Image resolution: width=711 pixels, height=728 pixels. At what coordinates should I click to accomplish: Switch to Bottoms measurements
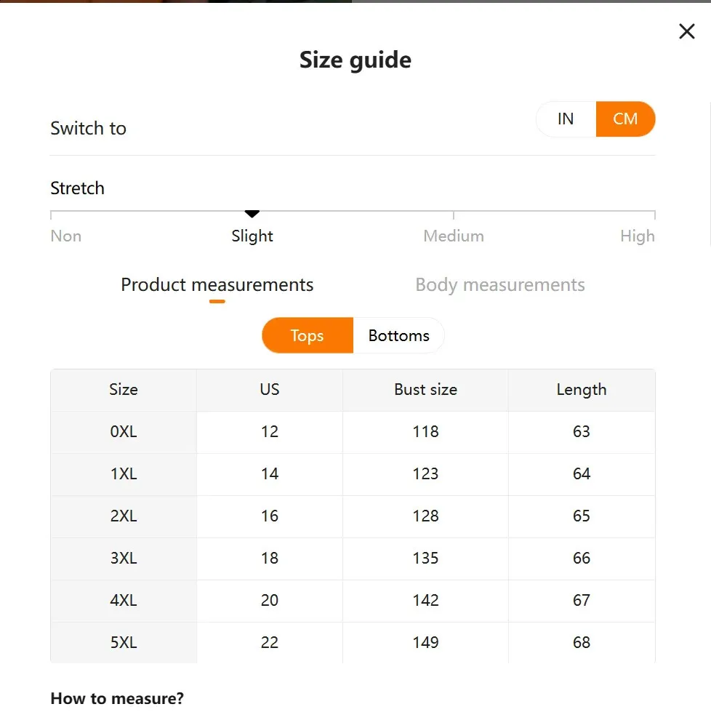pos(398,335)
